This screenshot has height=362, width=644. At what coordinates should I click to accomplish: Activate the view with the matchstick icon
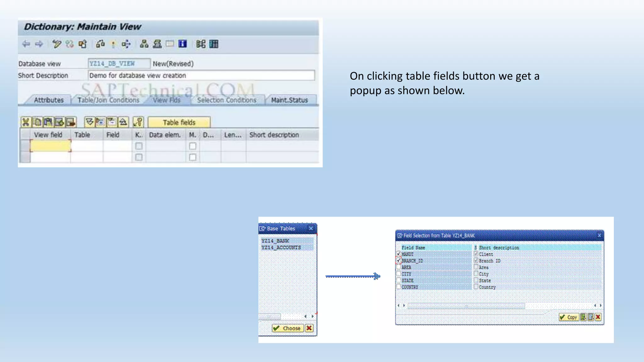(x=113, y=44)
